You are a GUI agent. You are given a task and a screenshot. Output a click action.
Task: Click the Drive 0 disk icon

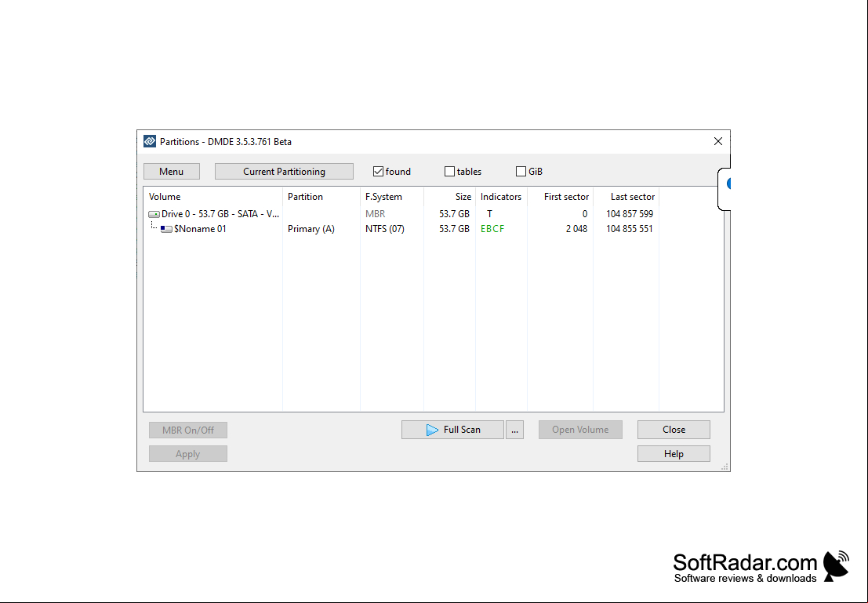coord(154,214)
